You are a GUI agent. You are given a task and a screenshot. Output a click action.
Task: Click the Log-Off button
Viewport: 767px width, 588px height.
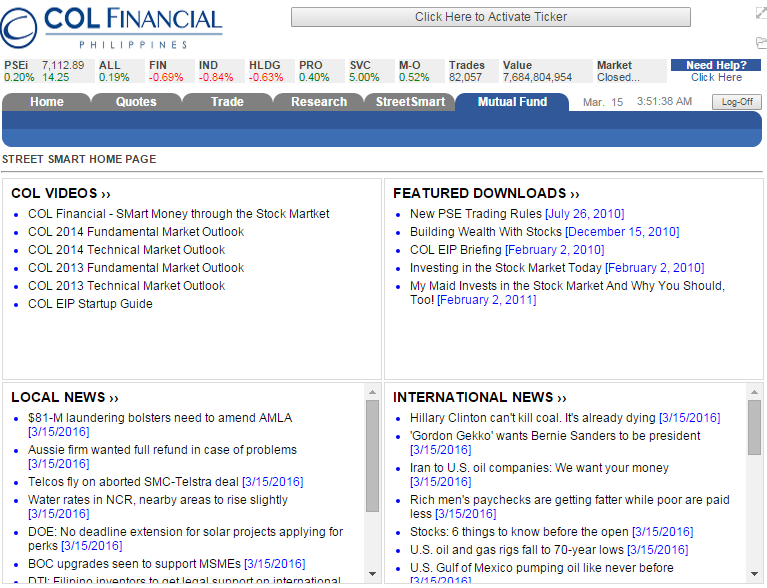coord(737,102)
